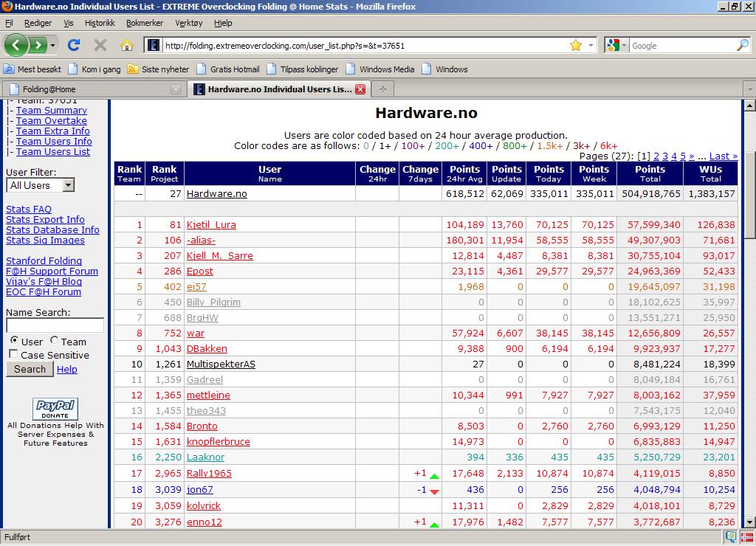Click the vertical scrollbar thumb

(x=750, y=195)
